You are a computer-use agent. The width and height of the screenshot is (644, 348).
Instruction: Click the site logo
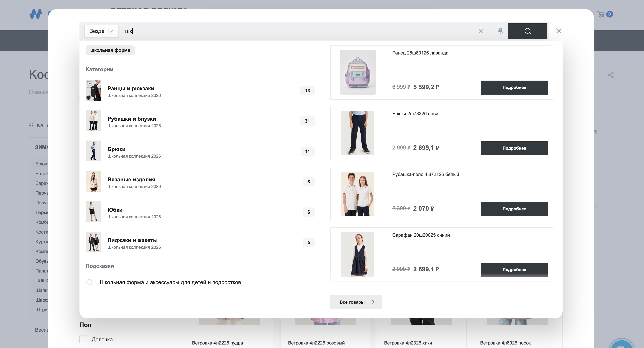(x=36, y=14)
